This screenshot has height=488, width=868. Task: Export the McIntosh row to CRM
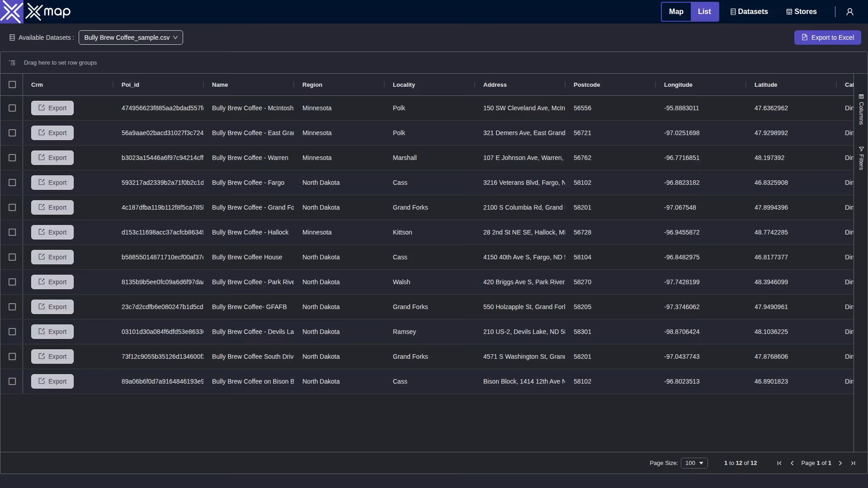[x=52, y=108]
